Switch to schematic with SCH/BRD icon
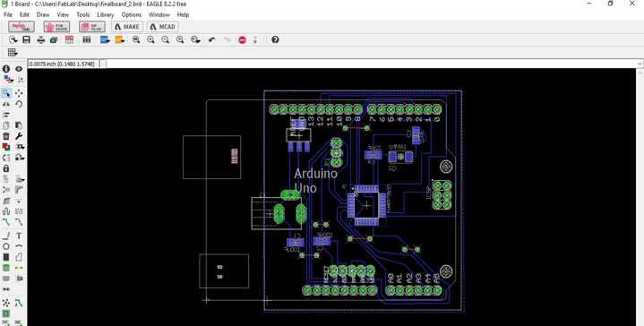644x326 pixels. pyautogui.click(x=69, y=39)
